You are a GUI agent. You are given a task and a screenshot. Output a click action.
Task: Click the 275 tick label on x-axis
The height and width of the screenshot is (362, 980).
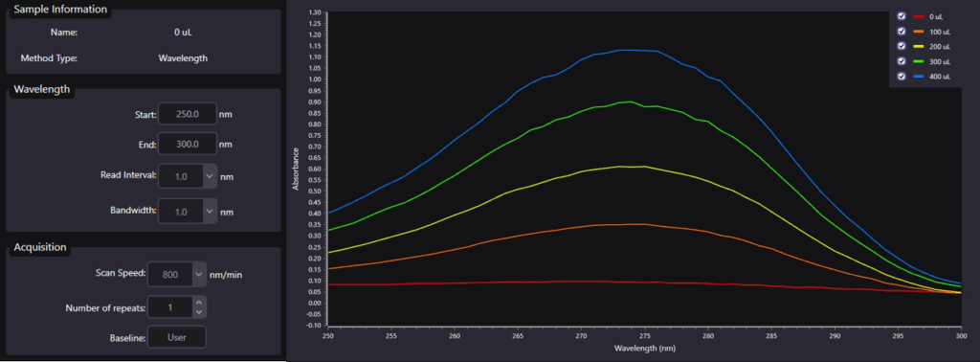pos(645,335)
